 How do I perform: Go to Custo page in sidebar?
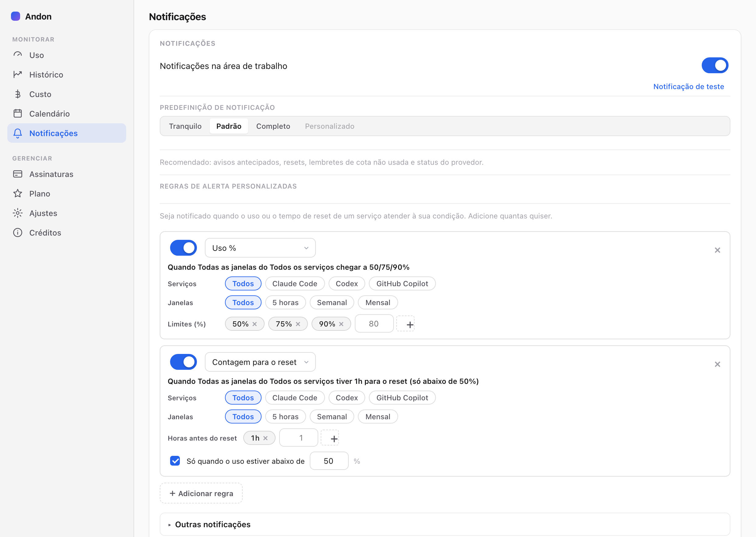[67, 94]
